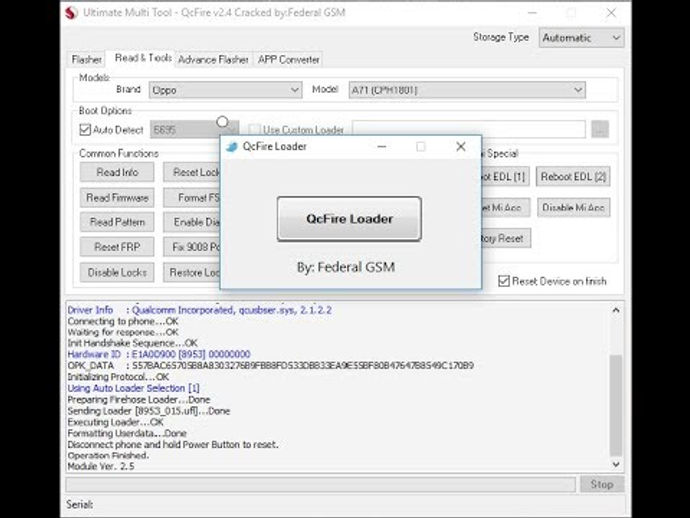690x518 pixels.
Task: Close the Ultimate Multi Tool window
Action: tap(611, 13)
